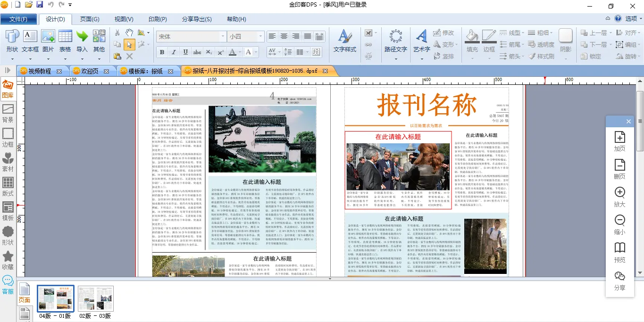
Task: Switch to the 模板库: 报纸 document tab
Action: click(x=146, y=71)
